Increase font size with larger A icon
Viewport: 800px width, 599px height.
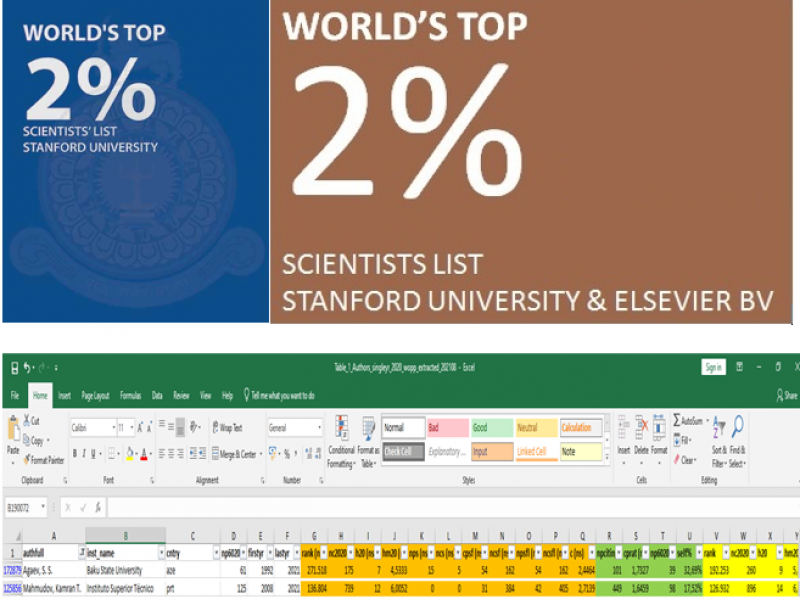coord(140,428)
